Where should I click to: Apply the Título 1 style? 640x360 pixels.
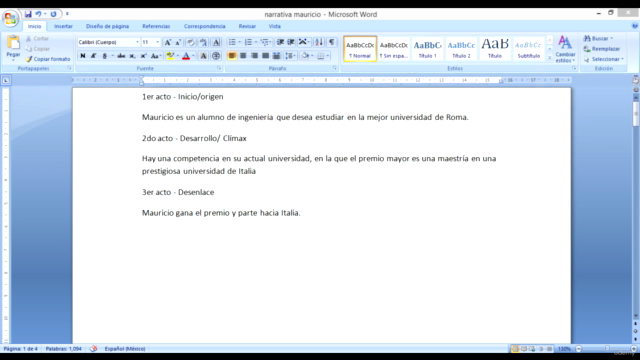(427, 49)
